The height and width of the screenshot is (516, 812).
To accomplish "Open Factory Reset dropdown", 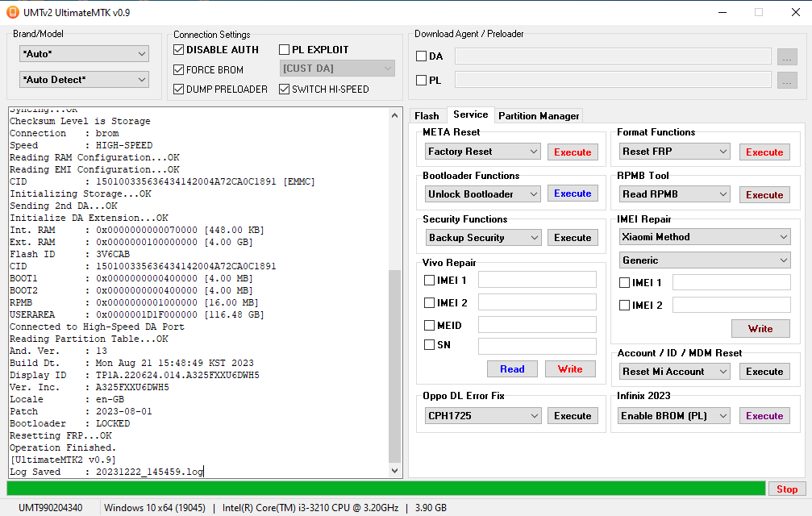I will tap(483, 152).
